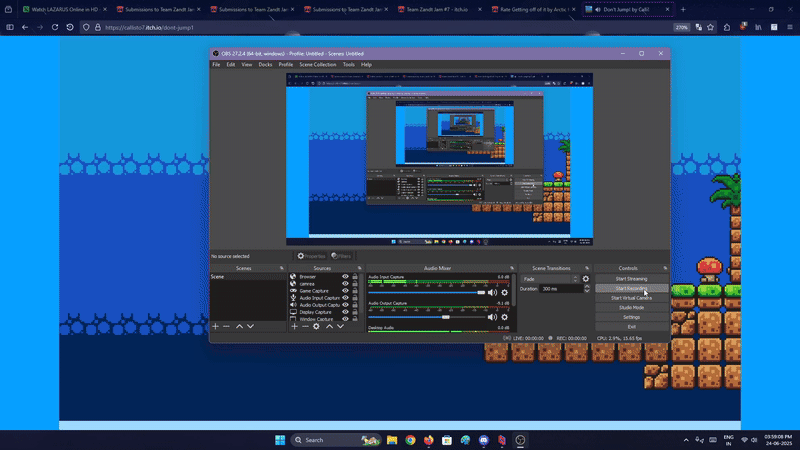This screenshot has height=450, width=800.
Task: Toggle lock on camrea source
Action: click(355, 284)
